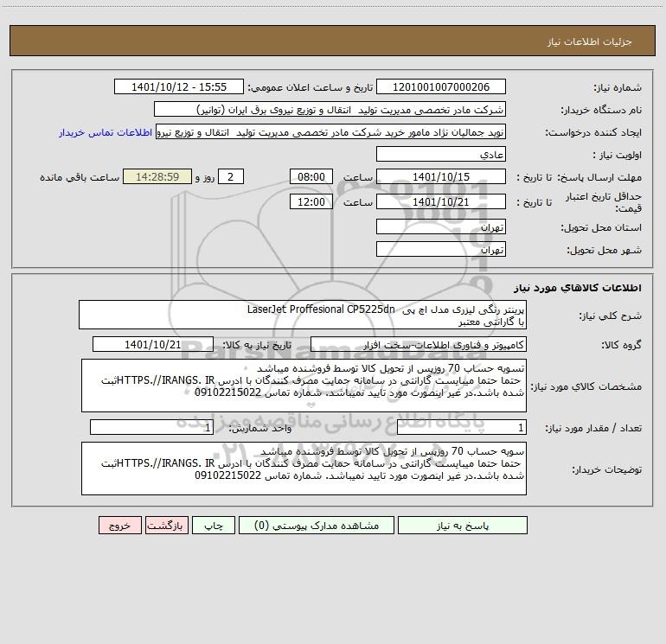Click the priority field عادي
The height and width of the screenshot is (644, 666).
[441, 155]
